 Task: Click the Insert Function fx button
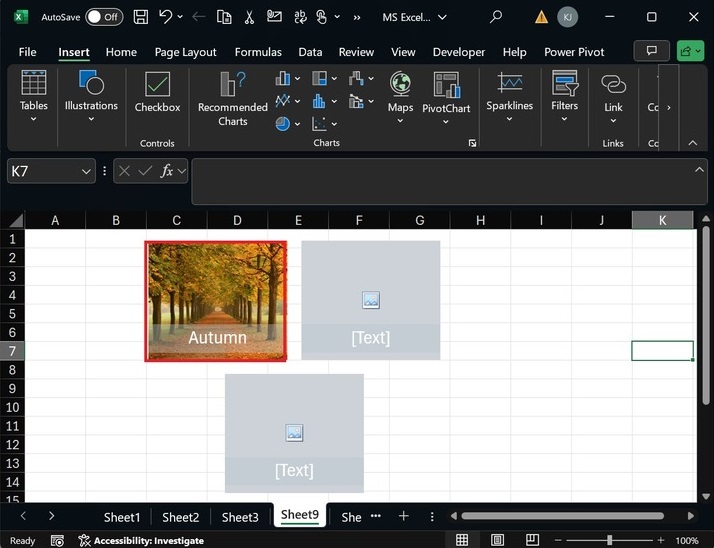tap(168, 171)
